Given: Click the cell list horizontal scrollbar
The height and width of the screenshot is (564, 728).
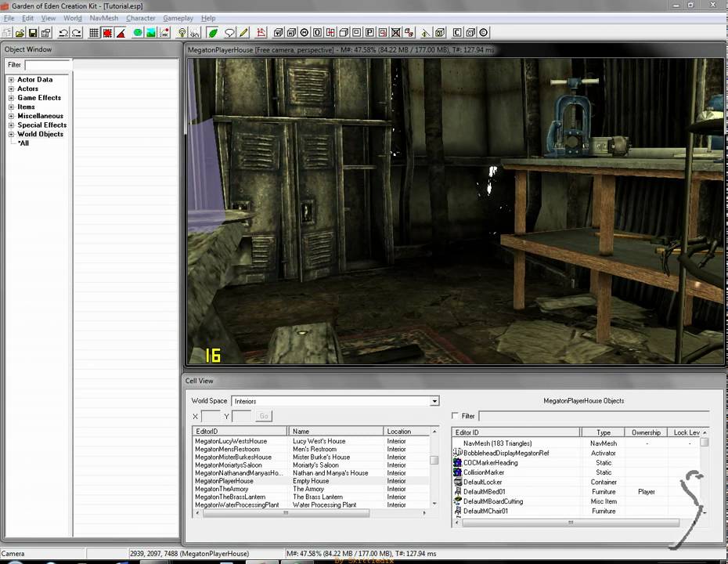Looking at the screenshot, I should click(286, 513).
